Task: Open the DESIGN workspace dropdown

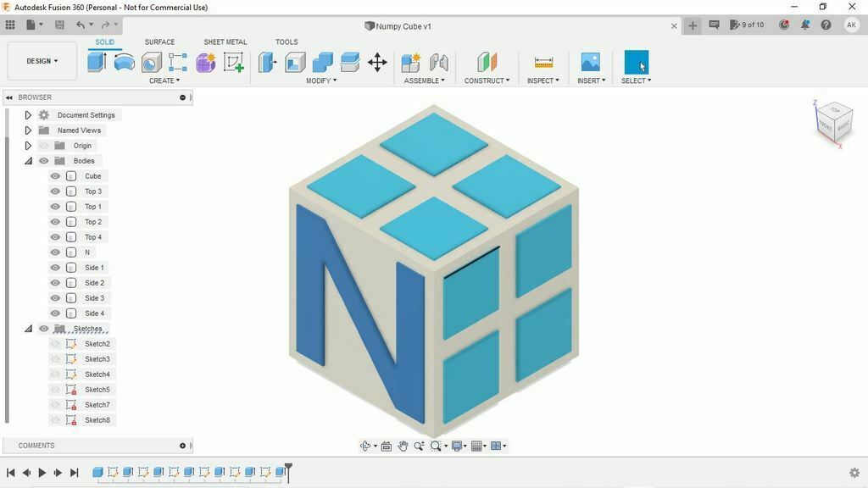Action: pyautogui.click(x=42, y=61)
